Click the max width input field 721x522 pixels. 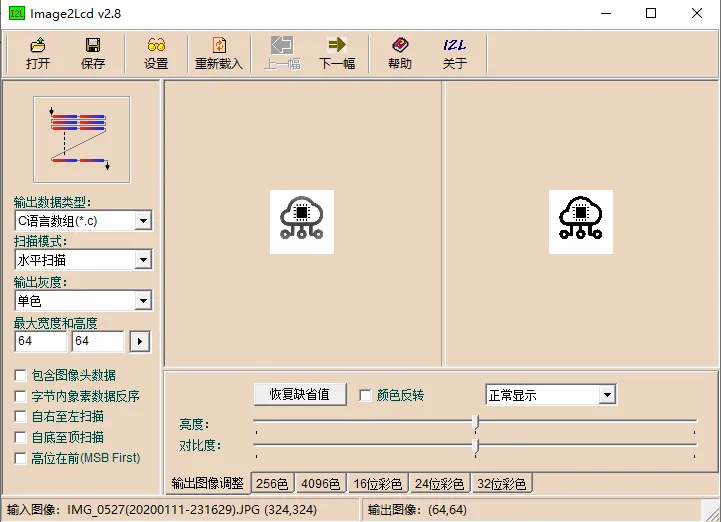click(41, 341)
